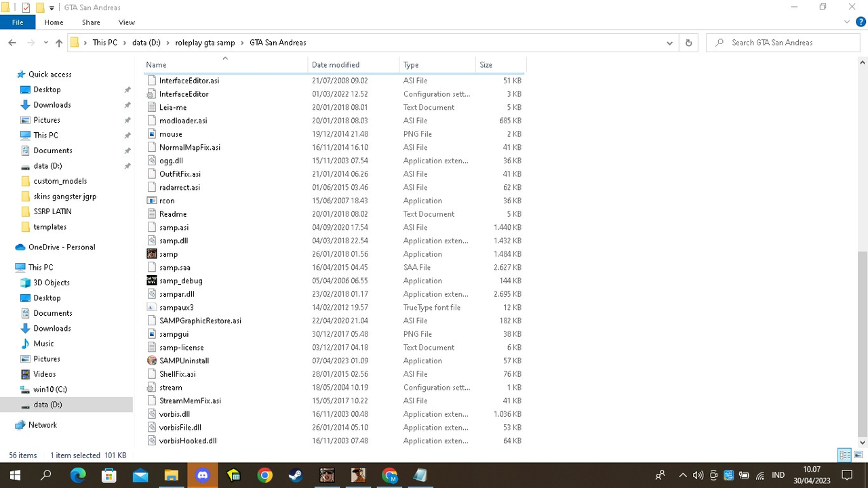Screen dimensions: 868x488
Task: Open 3D Objects under This PC
Action: click(x=52, y=283)
